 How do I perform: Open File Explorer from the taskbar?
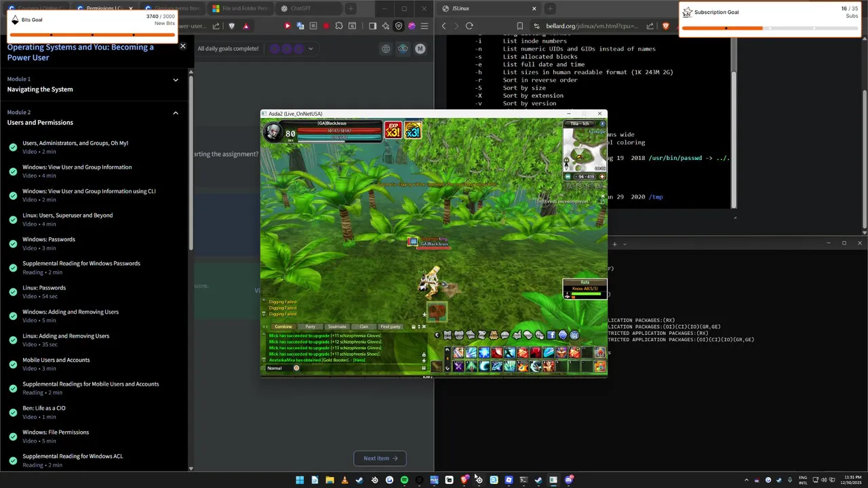click(x=330, y=480)
